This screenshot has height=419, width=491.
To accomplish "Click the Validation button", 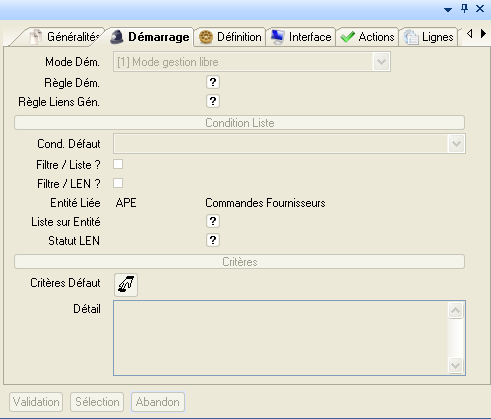I will tap(36, 402).
